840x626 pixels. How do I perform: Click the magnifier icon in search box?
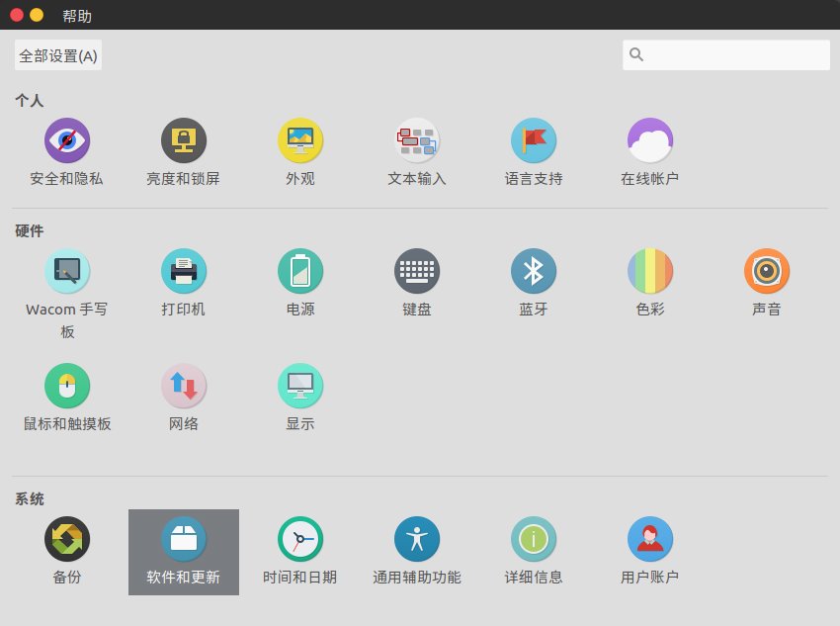click(x=635, y=54)
